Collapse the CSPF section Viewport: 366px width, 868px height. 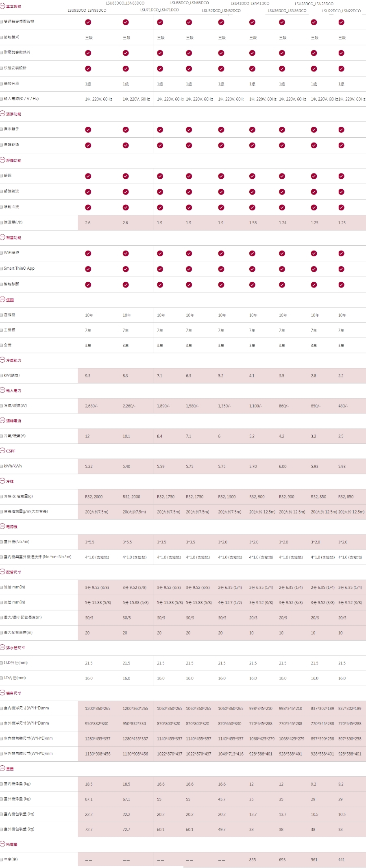(x=2, y=451)
